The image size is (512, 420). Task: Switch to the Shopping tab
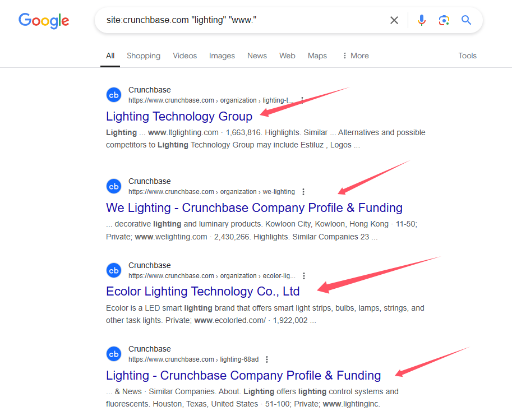tap(144, 56)
